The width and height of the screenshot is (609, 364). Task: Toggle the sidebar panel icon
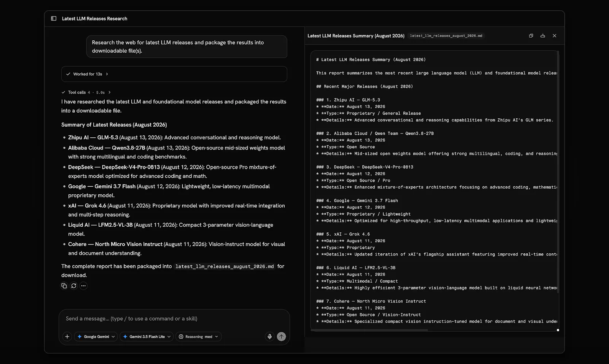point(54,19)
